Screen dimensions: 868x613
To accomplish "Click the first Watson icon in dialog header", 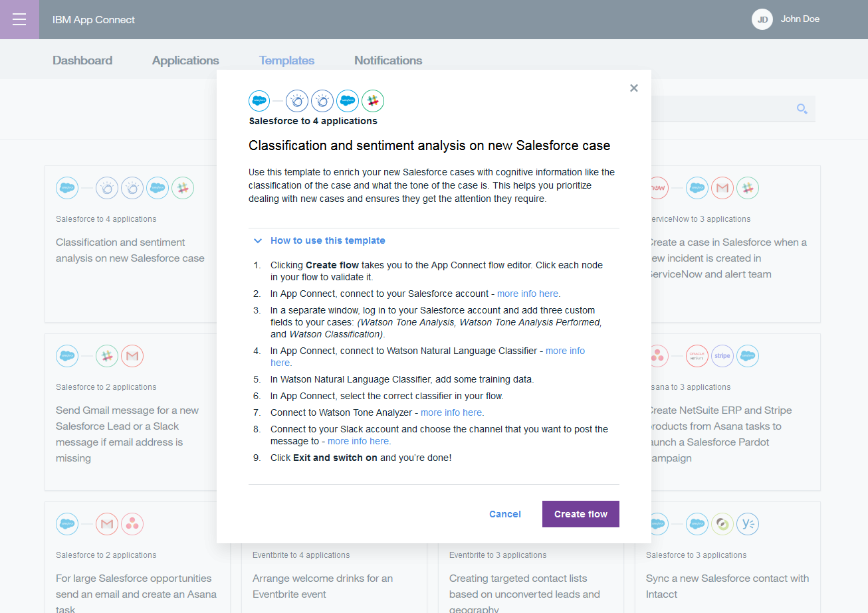I will point(297,101).
